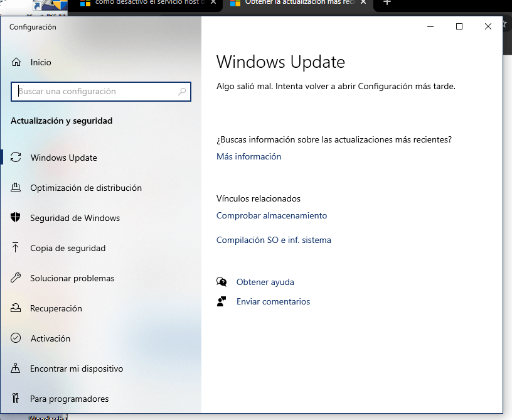Open Solucionar problemas section

click(72, 278)
